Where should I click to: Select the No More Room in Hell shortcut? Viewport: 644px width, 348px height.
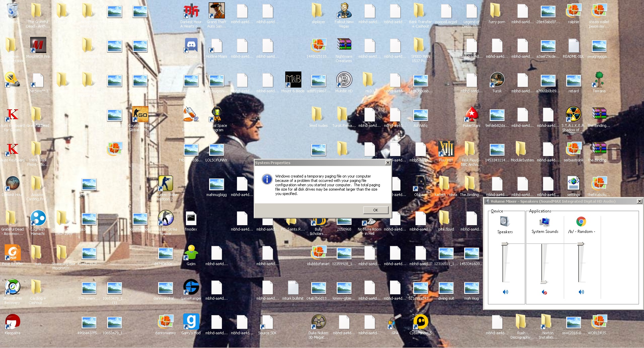(x=369, y=221)
